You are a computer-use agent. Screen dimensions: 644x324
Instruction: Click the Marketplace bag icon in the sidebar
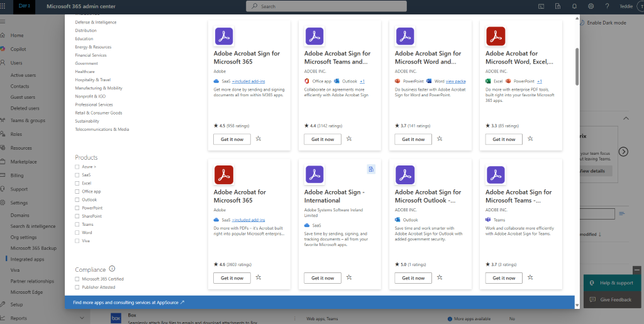click(x=3, y=162)
